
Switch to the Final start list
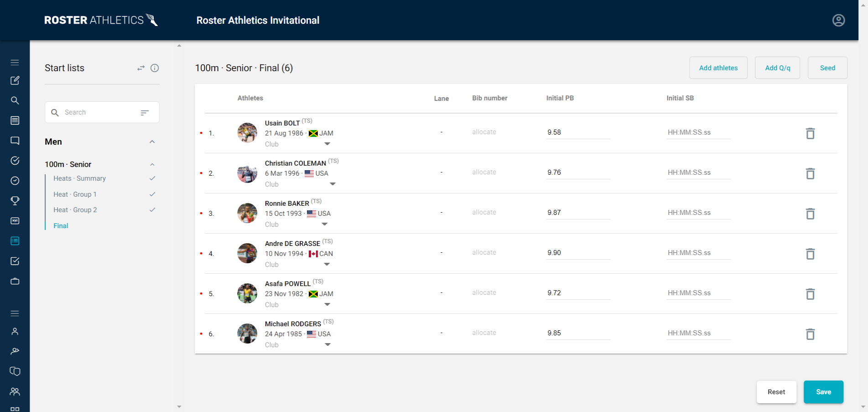pyautogui.click(x=60, y=225)
